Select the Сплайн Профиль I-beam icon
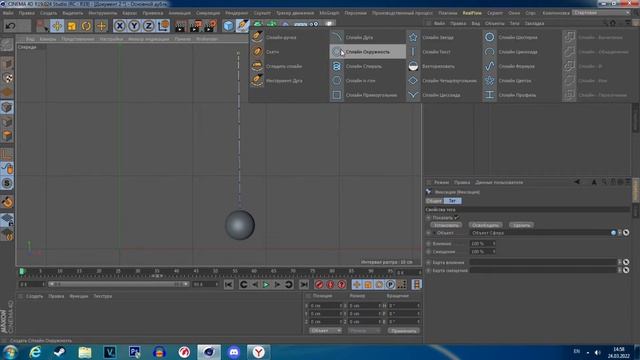 point(489,95)
